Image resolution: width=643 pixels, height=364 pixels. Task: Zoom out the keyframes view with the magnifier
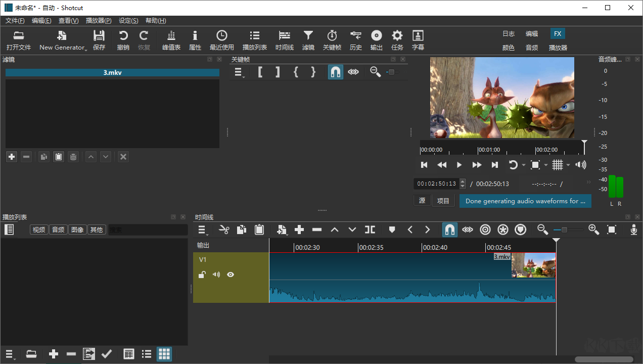pyautogui.click(x=375, y=72)
